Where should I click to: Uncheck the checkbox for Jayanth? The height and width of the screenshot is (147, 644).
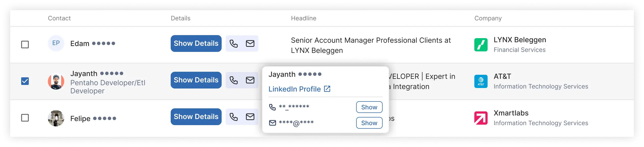25,81
